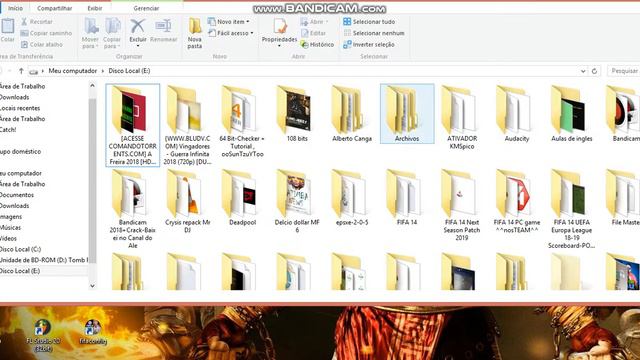
Task: Select Disco Local (E:) in sidebar
Action: coord(20,271)
